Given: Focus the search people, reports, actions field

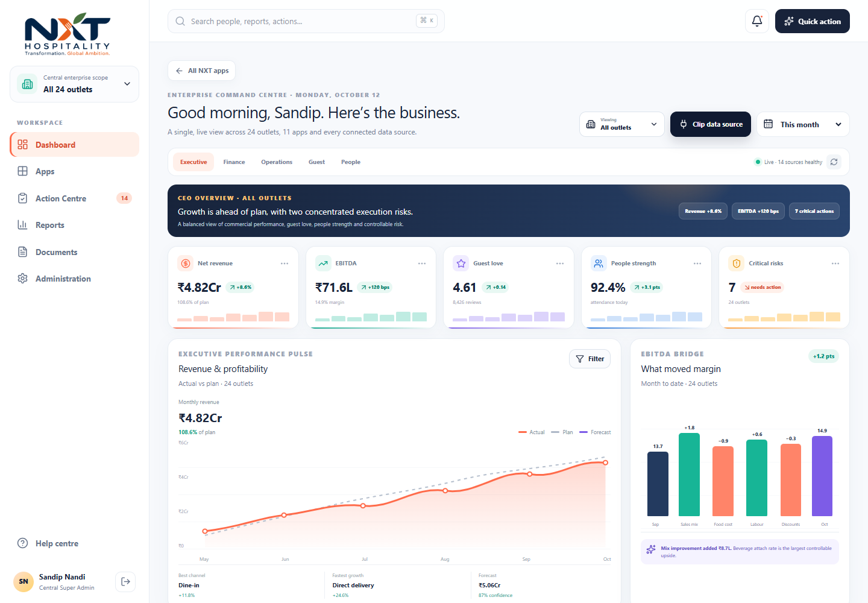Looking at the screenshot, I should 306,21.
